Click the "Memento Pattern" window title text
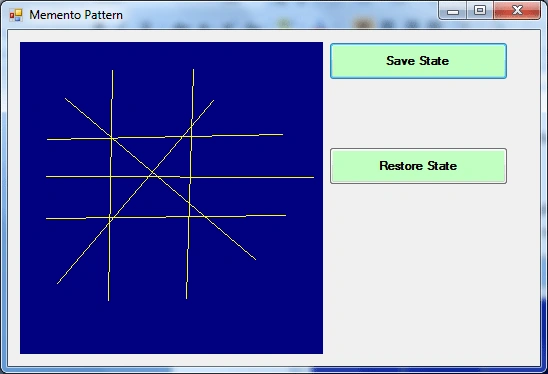Viewport: 548px width, 374px height. pyautogui.click(x=76, y=15)
